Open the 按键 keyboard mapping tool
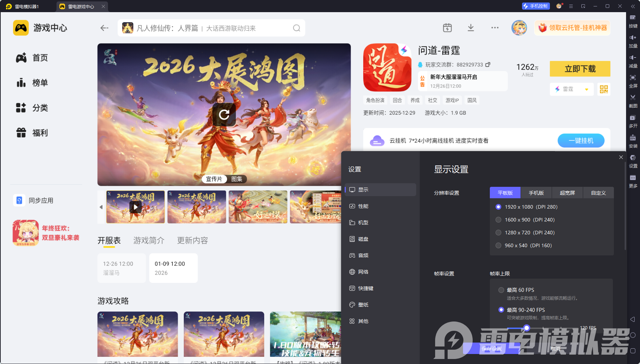The image size is (640, 364). 633,21
